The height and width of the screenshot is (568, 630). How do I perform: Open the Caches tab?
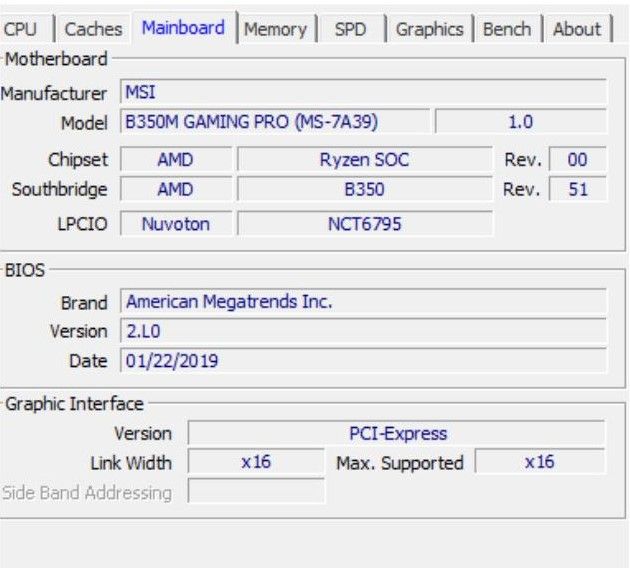[93, 29]
